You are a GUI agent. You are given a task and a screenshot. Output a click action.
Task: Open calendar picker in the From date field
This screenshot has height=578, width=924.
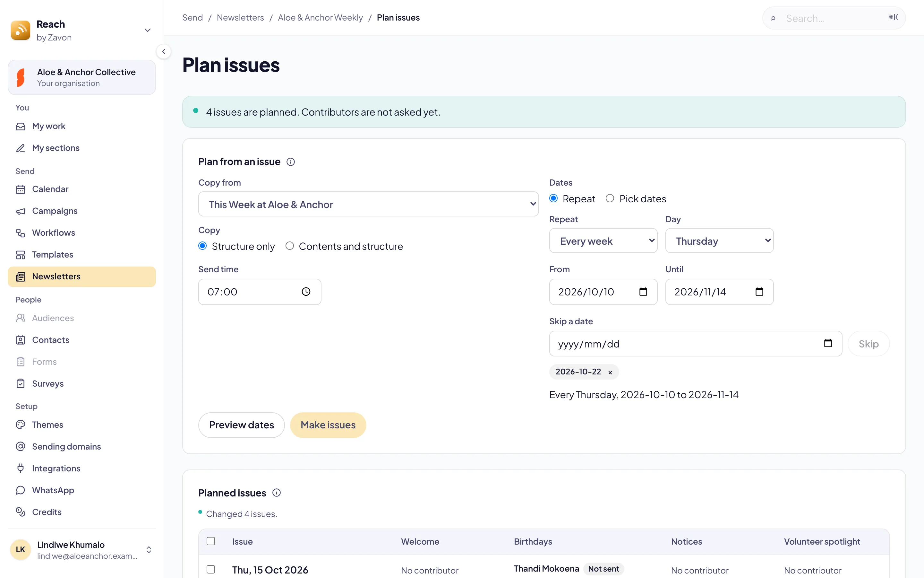click(x=643, y=292)
